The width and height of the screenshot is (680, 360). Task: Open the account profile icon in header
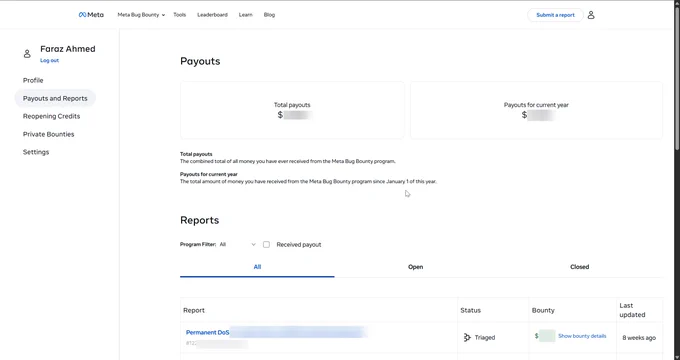591,15
